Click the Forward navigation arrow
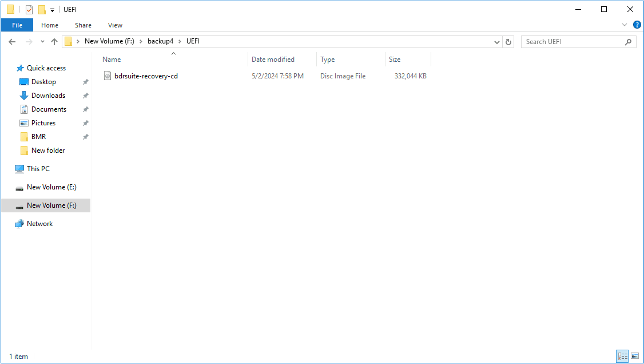 [29, 42]
